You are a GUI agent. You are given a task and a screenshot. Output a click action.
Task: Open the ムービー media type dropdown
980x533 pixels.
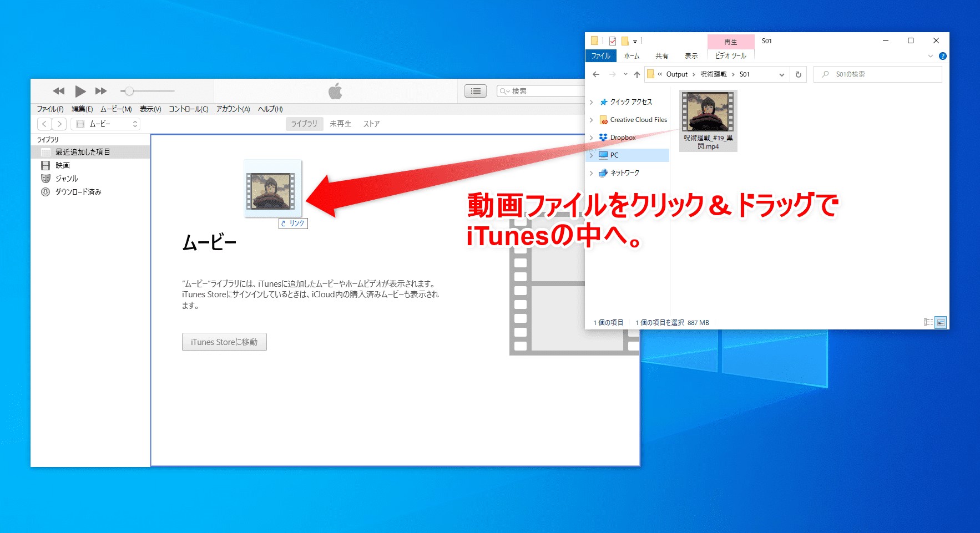[105, 124]
